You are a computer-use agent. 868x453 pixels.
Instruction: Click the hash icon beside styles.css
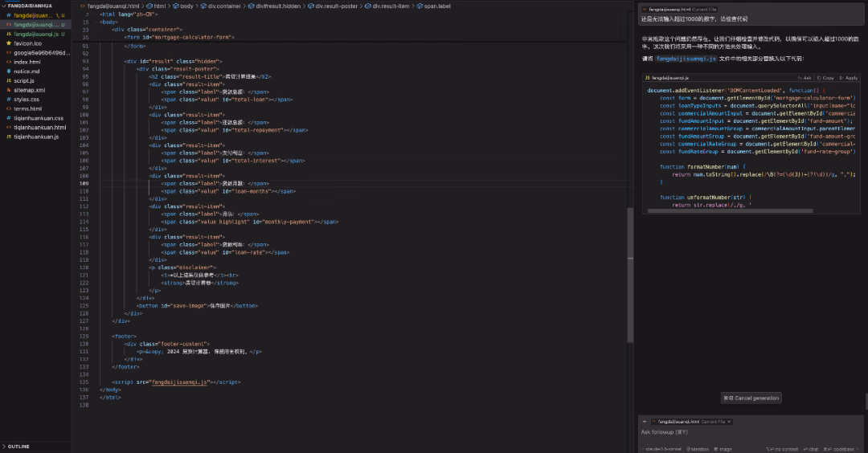(8, 100)
